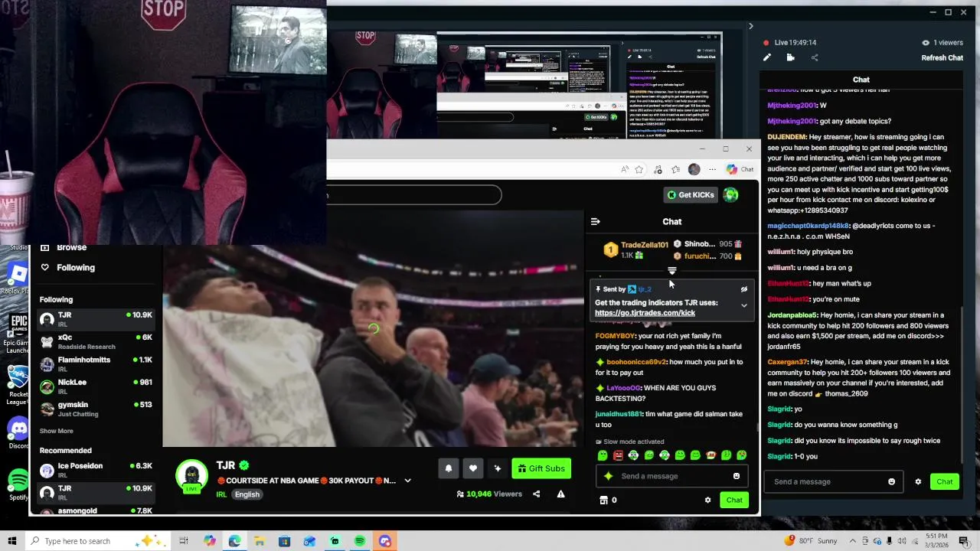Click the English language tag

[247, 494]
